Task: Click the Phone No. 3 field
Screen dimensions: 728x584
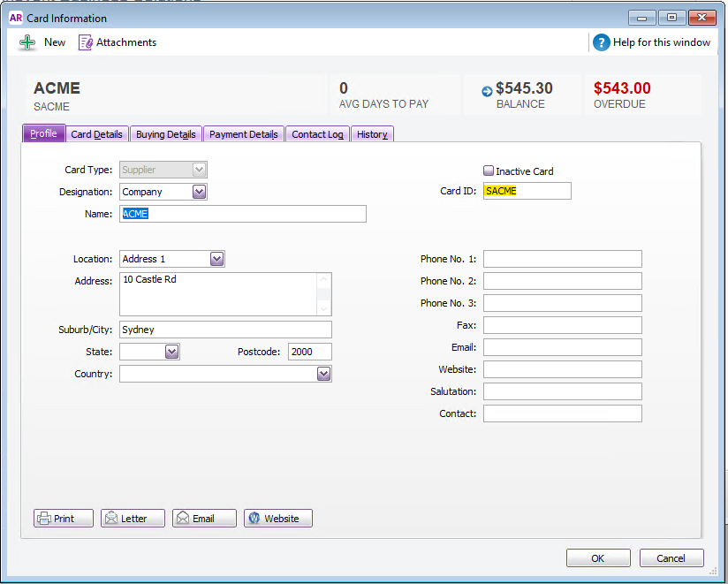Action: point(563,303)
